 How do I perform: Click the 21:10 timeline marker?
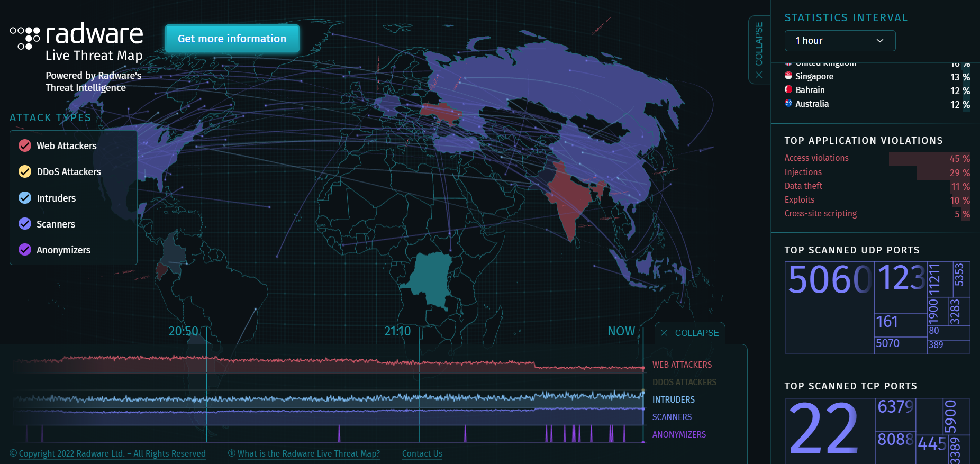397,331
